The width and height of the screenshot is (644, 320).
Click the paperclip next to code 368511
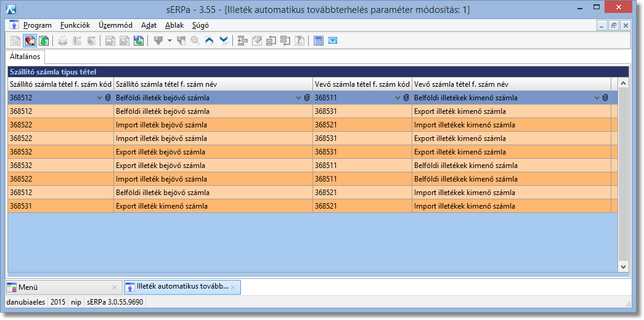pos(406,98)
